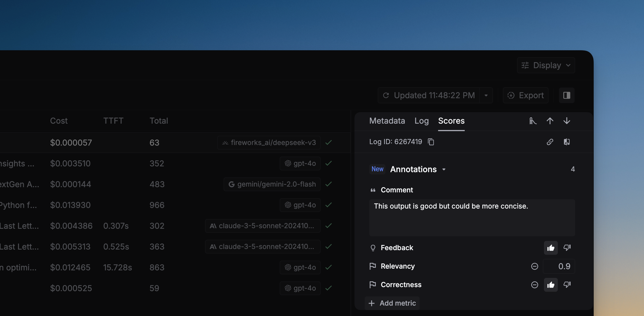Go to previous log with up arrow
Screen dimensions: 644x316
550,121
